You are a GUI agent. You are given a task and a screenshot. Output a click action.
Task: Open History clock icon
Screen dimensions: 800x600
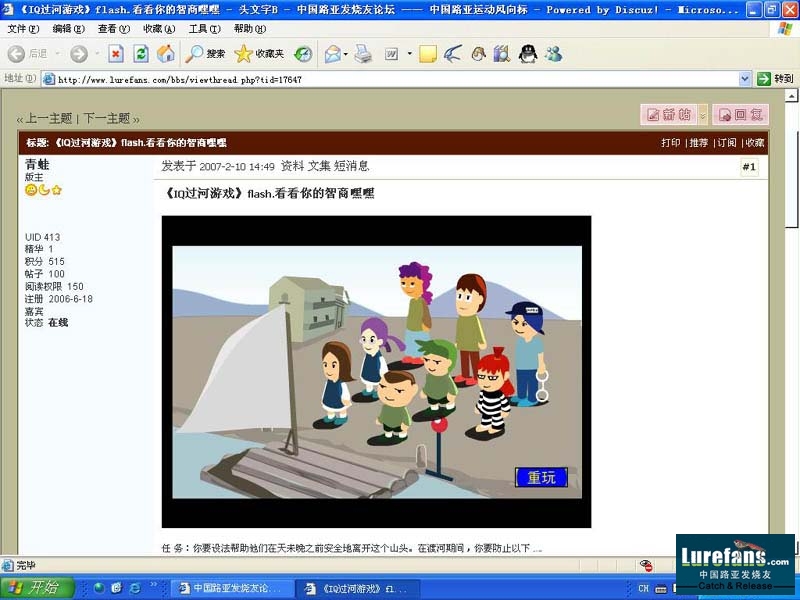(303, 54)
